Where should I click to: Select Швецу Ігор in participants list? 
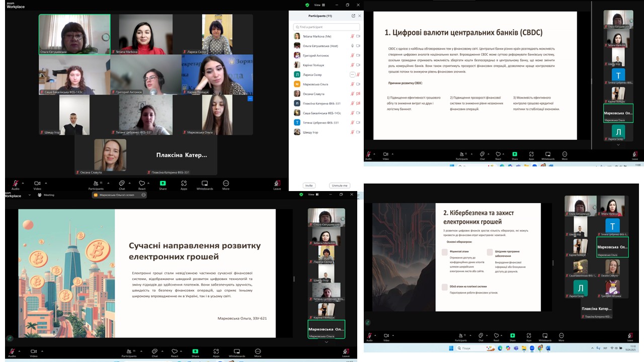point(326,132)
